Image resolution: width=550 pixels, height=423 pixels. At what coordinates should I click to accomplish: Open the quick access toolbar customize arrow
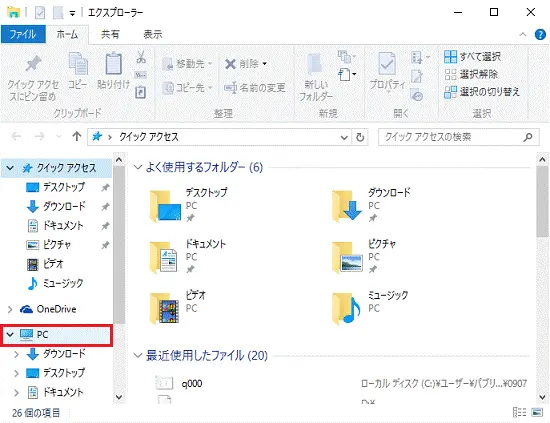coord(72,13)
